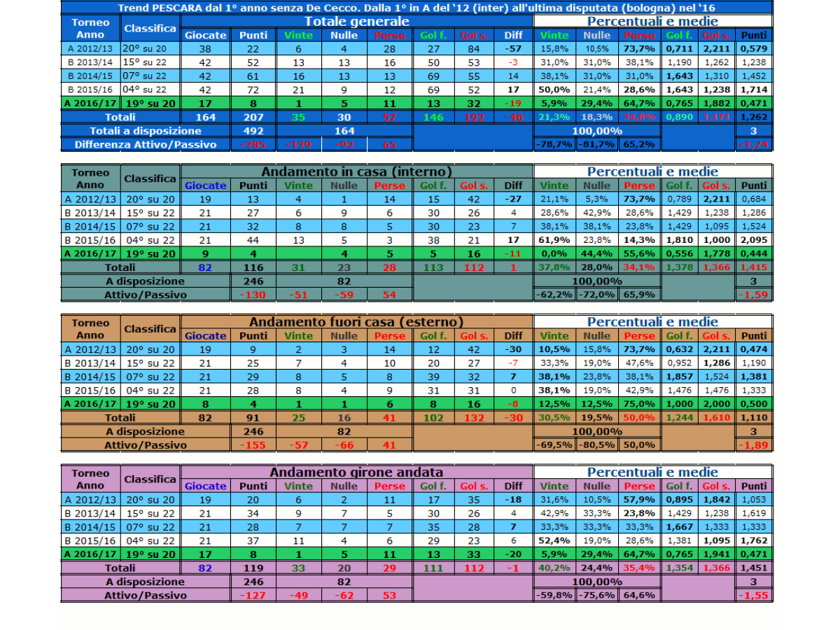Image resolution: width=840 pixels, height=630 pixels.
Task: Click the A 2016/17 cell in Totale generale
Action: tap(90, 103)
